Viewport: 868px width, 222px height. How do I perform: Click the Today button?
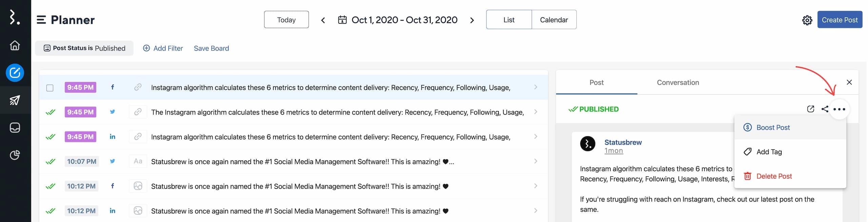click(x=286, y=20)
